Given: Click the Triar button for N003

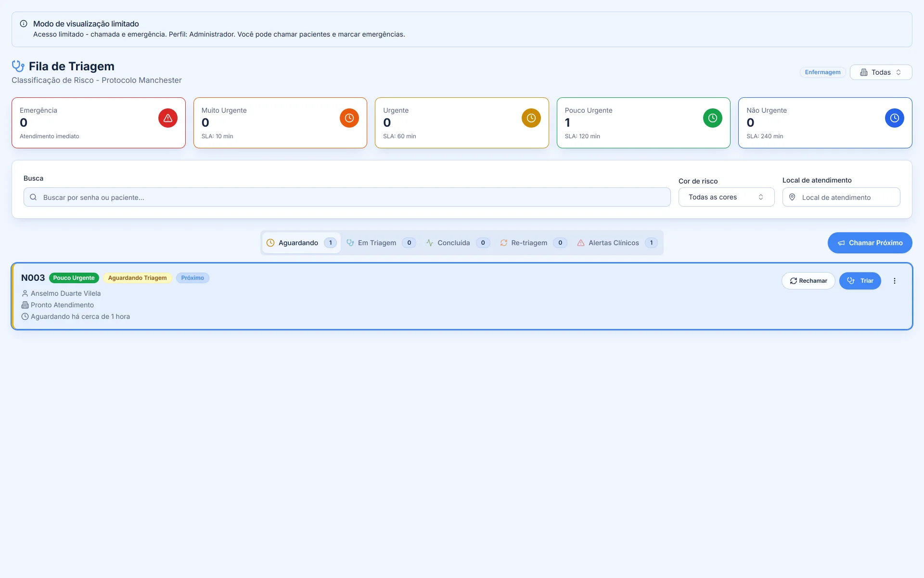Looking at the screenshot, I should pos(860,281).
